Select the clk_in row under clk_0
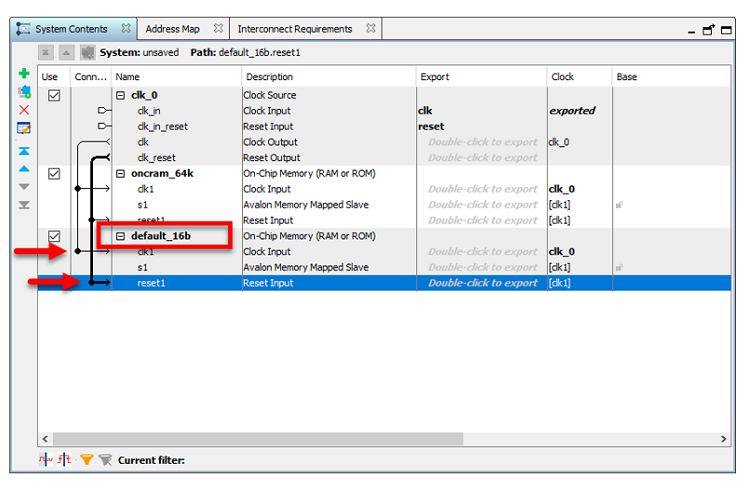The height and width of the screenshot is (491, 750). pyautogui.click(x=384, y=111)
